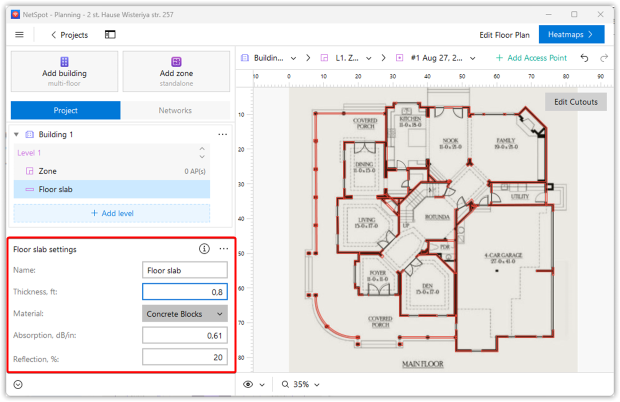620x402 pixels.
Task: Open Floor slab settings info icon
Action: pyautogui.click(x=204, y=249)
